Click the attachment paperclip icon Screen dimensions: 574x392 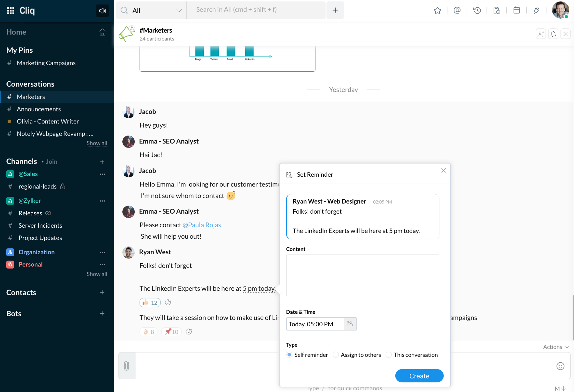pos(127,366)
